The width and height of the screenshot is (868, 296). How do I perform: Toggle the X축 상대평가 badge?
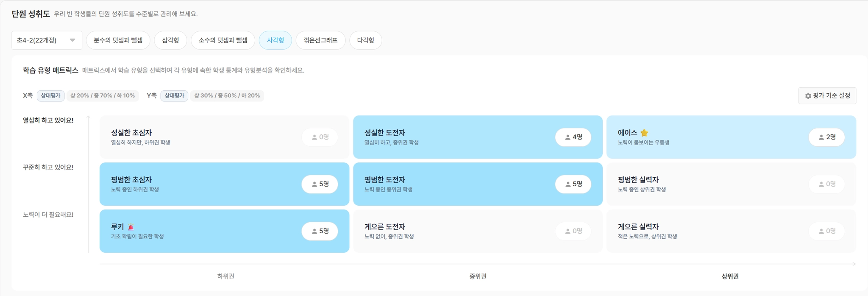(50, 96)
